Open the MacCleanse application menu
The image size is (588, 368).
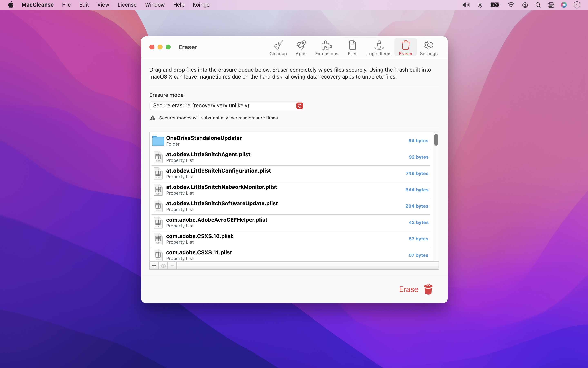point(38,5)
